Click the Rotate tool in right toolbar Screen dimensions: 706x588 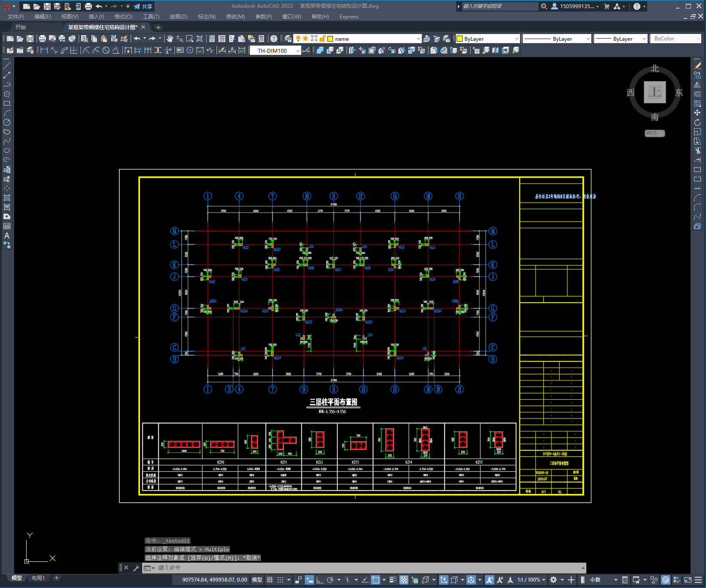[x=697, y=122]
